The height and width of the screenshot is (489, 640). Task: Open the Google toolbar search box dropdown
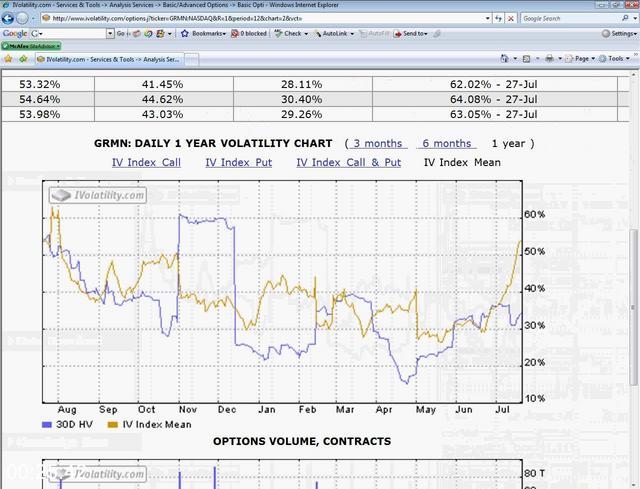pos(110,33)
